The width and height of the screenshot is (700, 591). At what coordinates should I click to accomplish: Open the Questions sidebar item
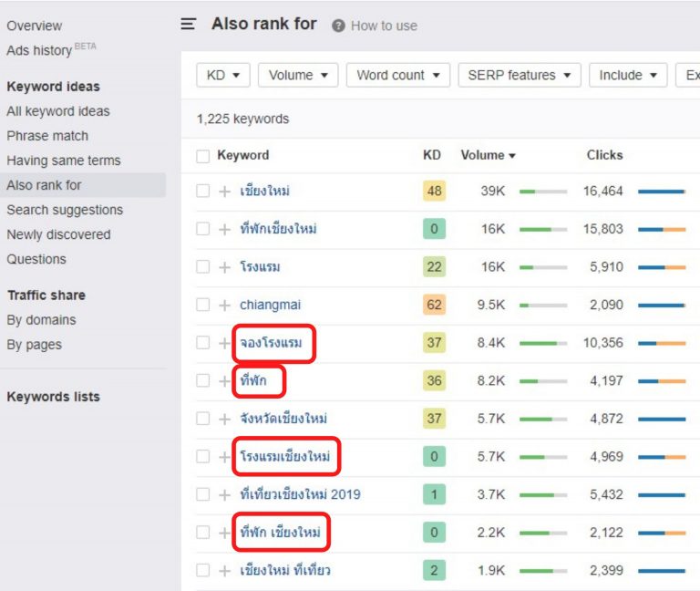pos(36,259)
